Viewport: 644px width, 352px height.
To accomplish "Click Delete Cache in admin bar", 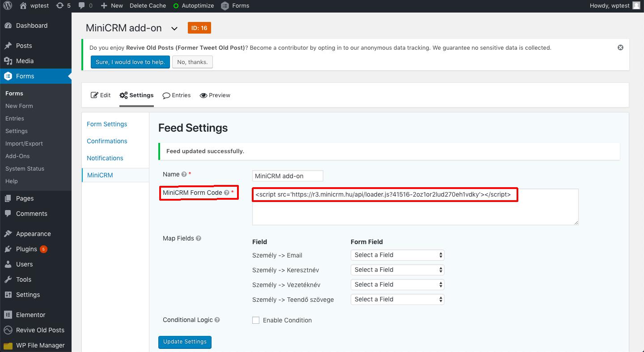I will coord(148,6).
